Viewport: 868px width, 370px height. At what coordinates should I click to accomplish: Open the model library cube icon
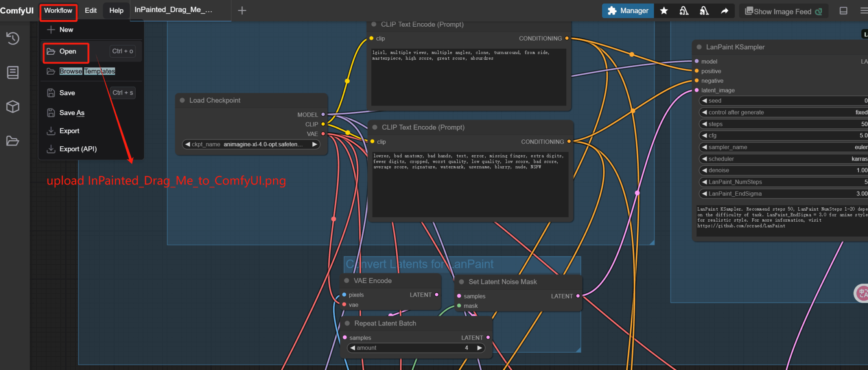pyautogui.click(x=13, y=106)
